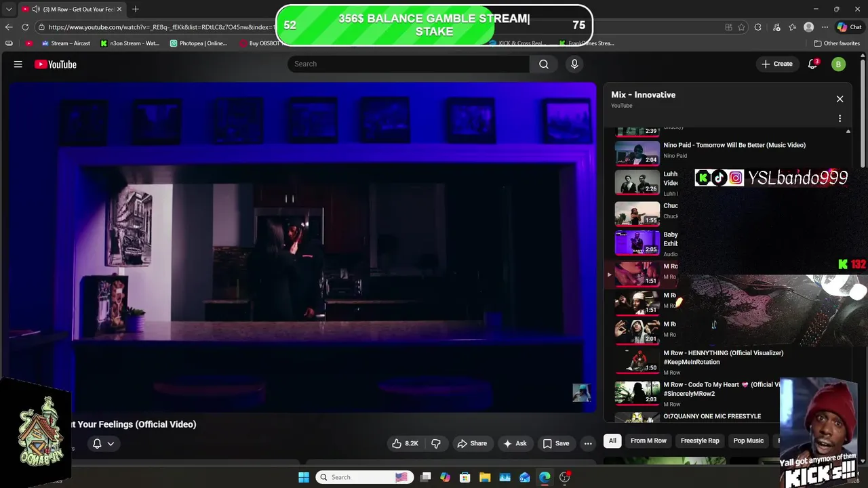The width and height of the screenshot is (868, 488).
Task: Share this video
Action: (x=472, y=443)
